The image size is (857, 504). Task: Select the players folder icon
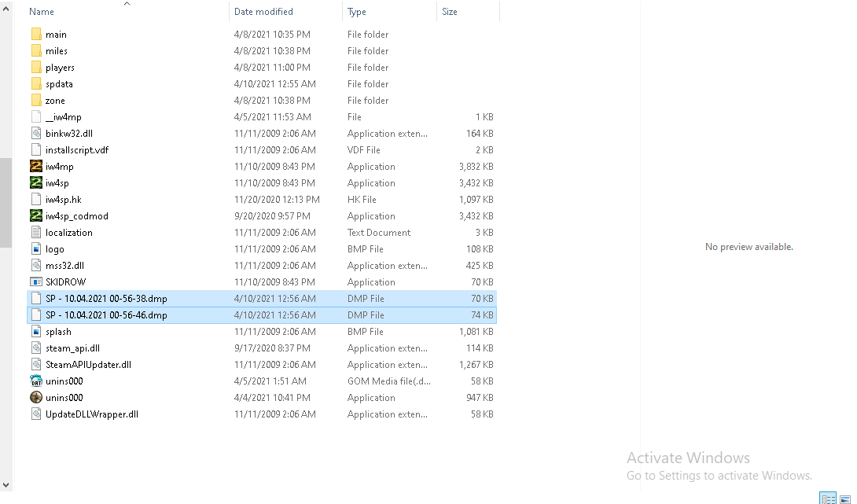coord(36,68)
